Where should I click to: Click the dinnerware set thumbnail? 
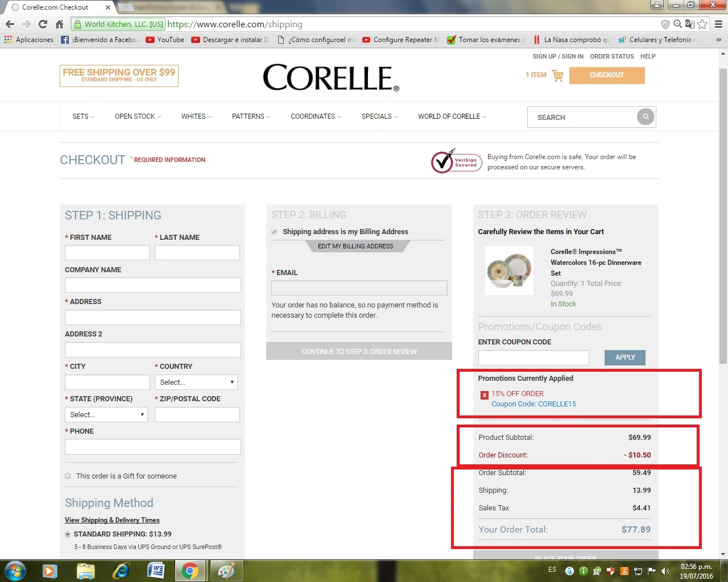pos(509,271)
